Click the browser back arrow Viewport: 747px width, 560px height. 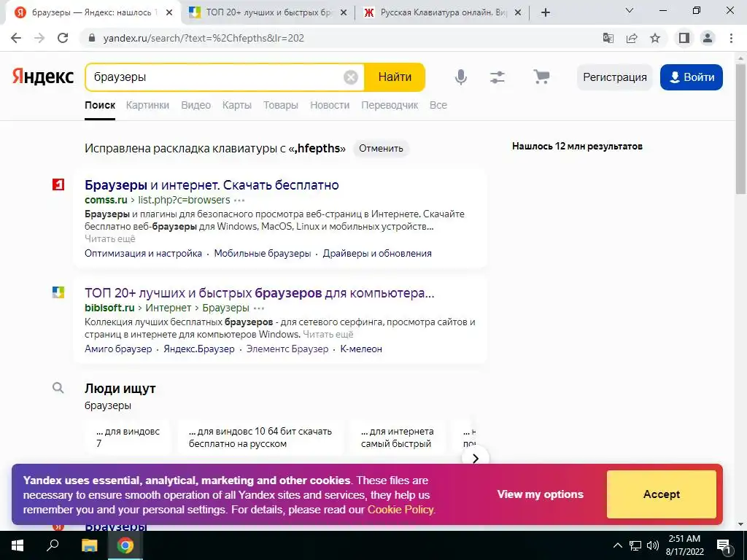coord(16,38)
